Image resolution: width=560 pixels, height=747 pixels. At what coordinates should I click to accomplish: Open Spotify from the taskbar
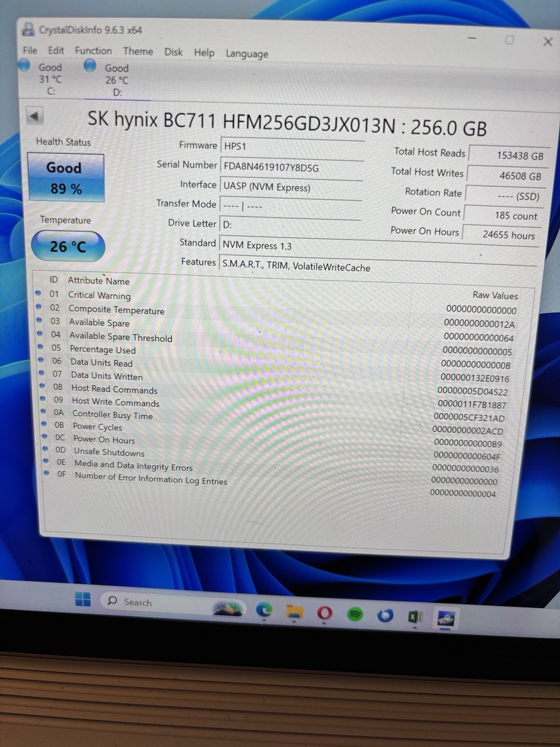[x=355, y=614]
